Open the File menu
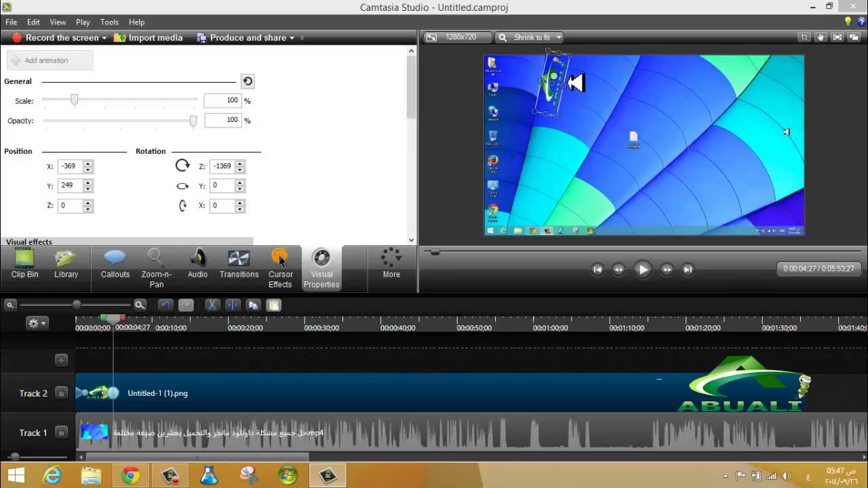This screenshot has height=488, width=868. click(12, 22)
